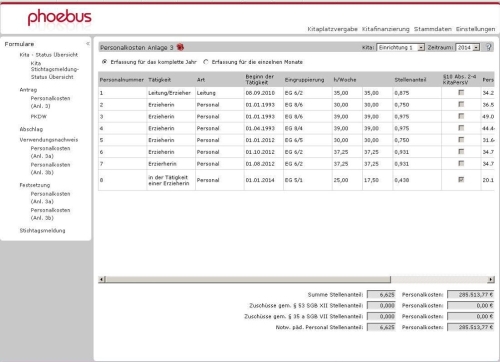Viewport: 500px width, 362px height.
Task: Click the EG 5/1 Eingruppierung cell
Action: coord(308,180)
